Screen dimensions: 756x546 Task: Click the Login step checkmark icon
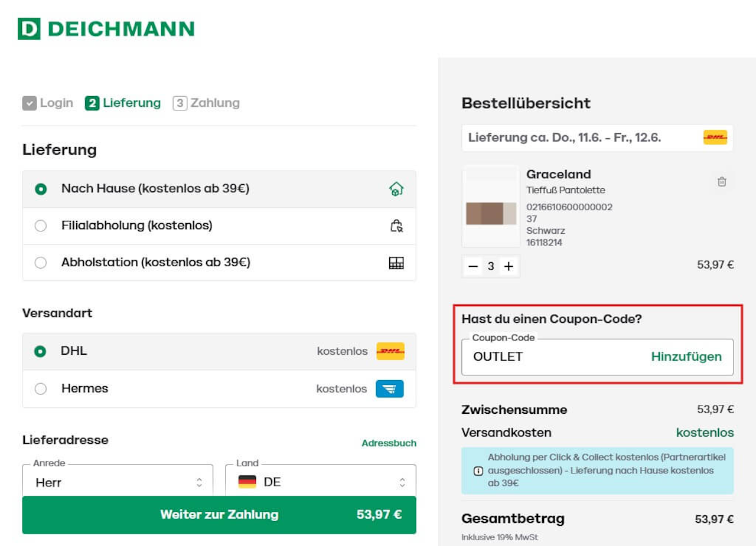click(x=30, y=103)
